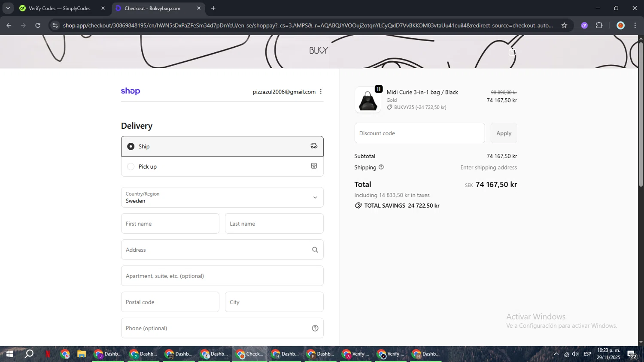Close the Verify Codes tab
This screenshot has height=362, width=644.
[x=103, y=8]
